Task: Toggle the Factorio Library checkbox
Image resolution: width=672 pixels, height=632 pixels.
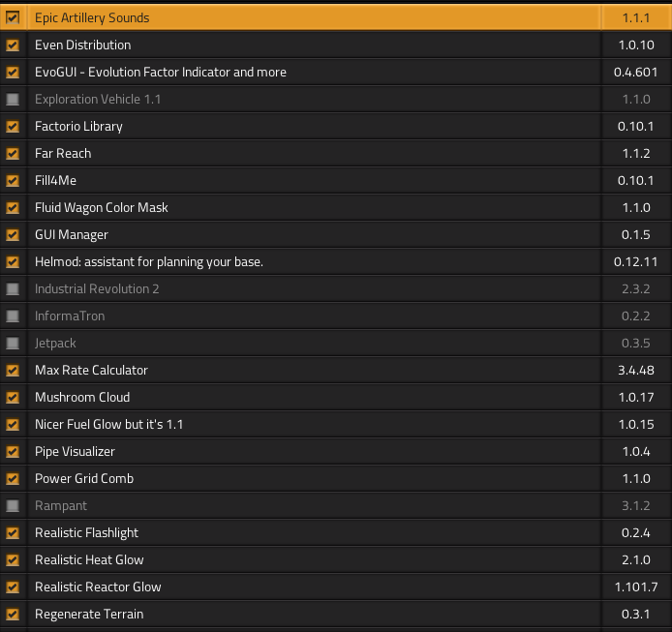Action: click(x=13, y=126)
